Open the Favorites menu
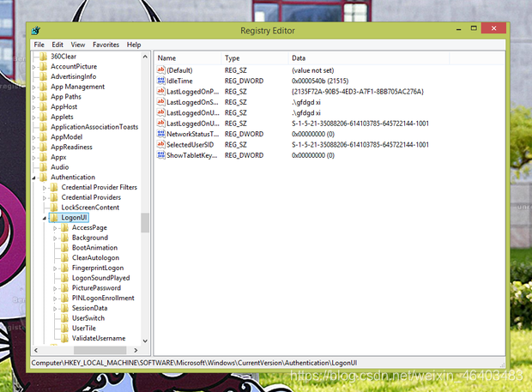Screen dimensions: 532x392 coord(106,45)
